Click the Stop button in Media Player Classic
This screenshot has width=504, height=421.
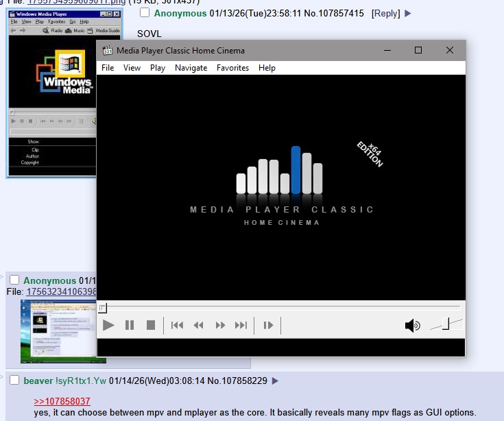coord(151,325)
